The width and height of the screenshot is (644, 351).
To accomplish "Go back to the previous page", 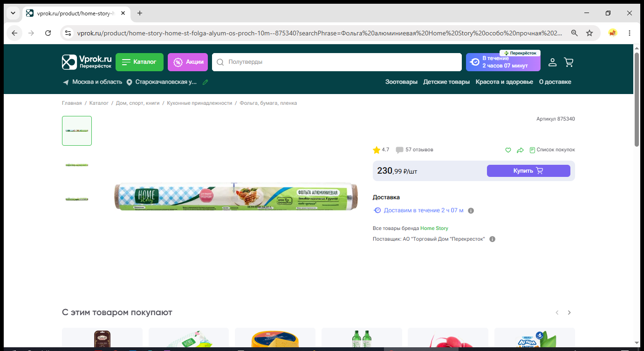I will 14,33.
